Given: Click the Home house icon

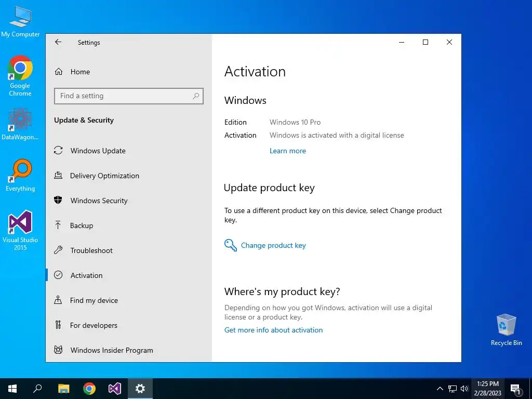Looking at the screenshot, I should pyautogui.click(x=59, y=72).
